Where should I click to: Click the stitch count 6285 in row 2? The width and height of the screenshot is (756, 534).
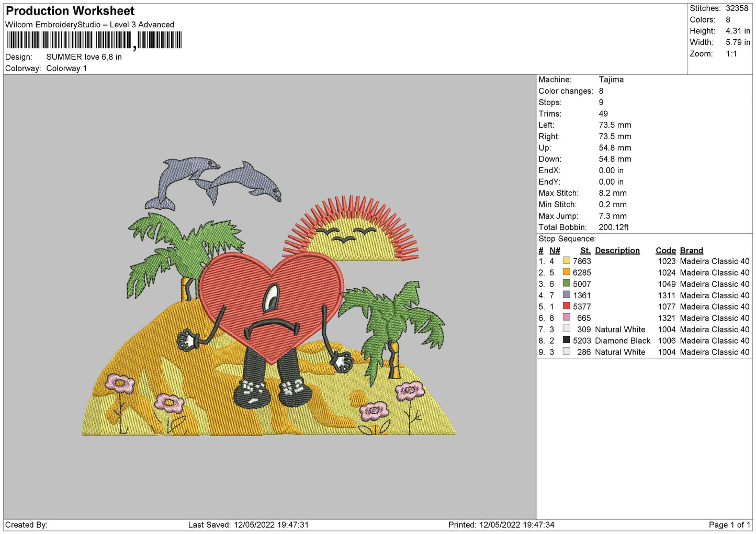click(582, 272)
